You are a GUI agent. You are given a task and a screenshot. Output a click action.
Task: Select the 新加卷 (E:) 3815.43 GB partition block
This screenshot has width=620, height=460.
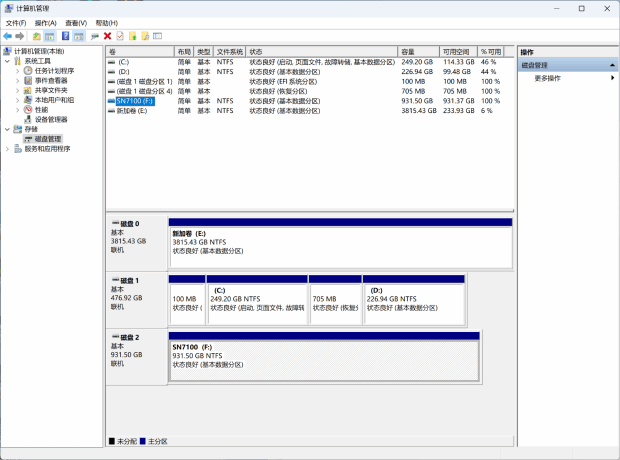click(340, 243)
